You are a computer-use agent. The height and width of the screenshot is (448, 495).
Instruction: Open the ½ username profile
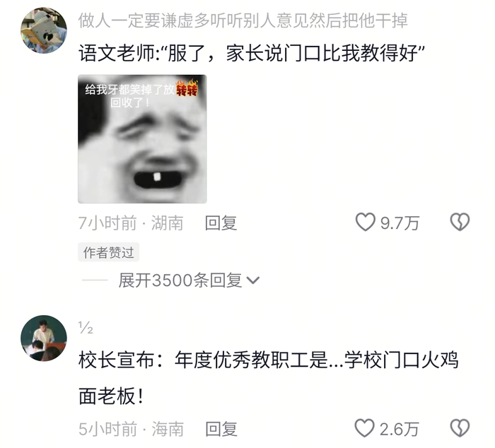[x=86, y=328]
